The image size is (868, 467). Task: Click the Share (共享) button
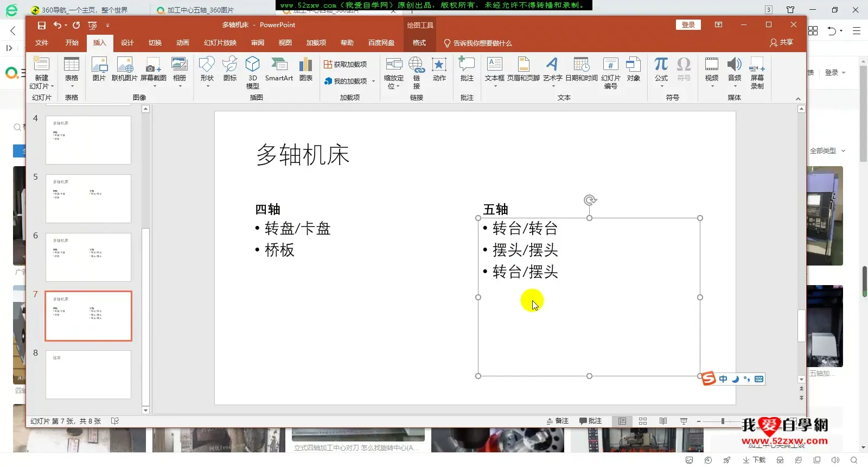(x=782, y=42)
